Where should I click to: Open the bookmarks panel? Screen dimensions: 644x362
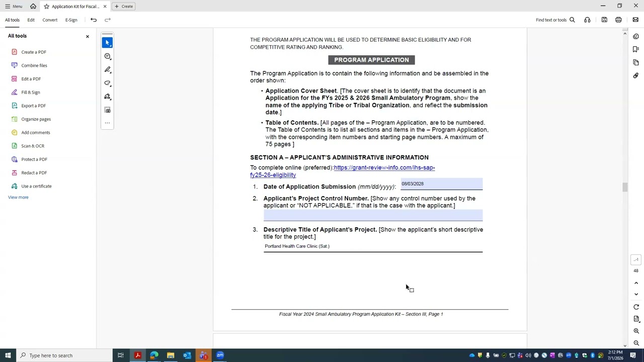(636, 49)
